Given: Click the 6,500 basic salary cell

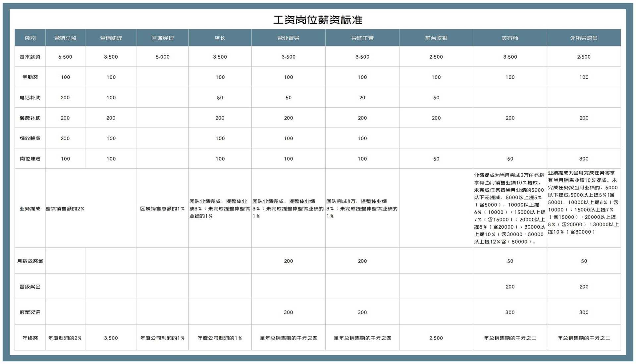Looking at the screenshot, I should pos(65,57).
